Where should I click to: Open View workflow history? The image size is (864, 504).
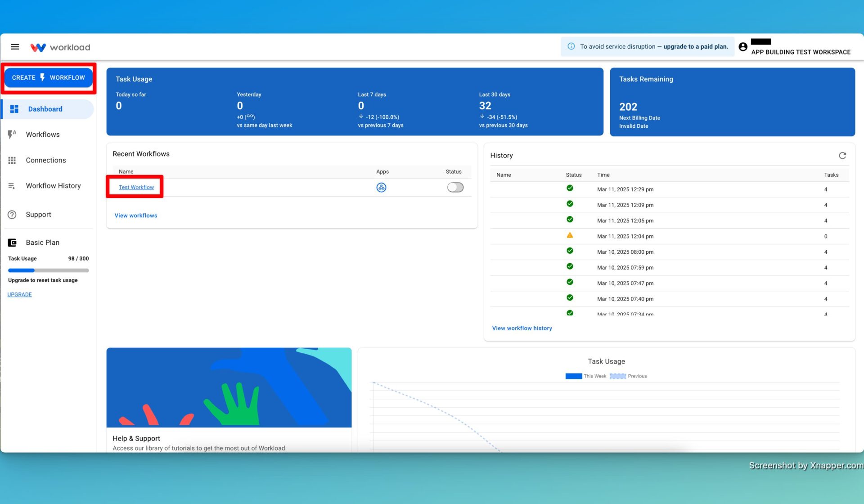(x=522, y=328)
